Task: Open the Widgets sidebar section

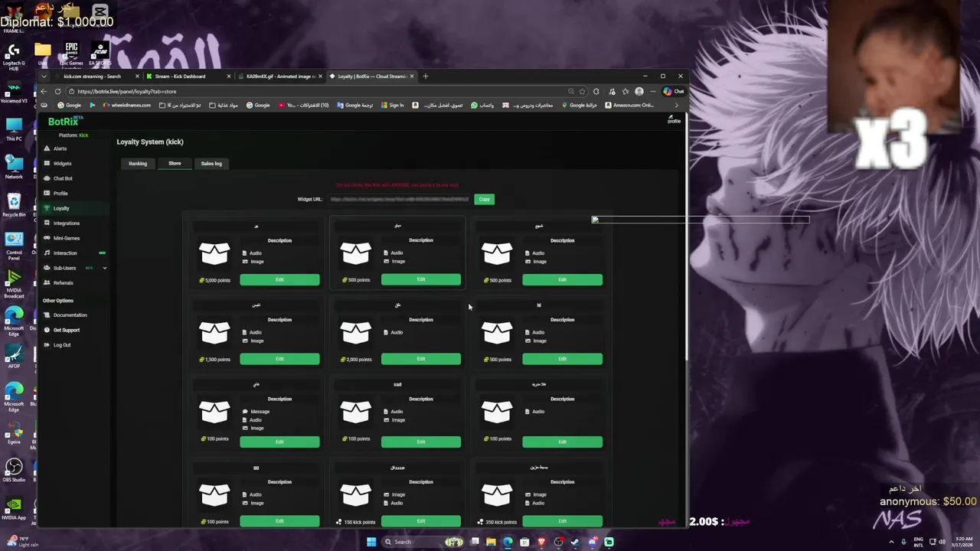Action: point(62,163)
